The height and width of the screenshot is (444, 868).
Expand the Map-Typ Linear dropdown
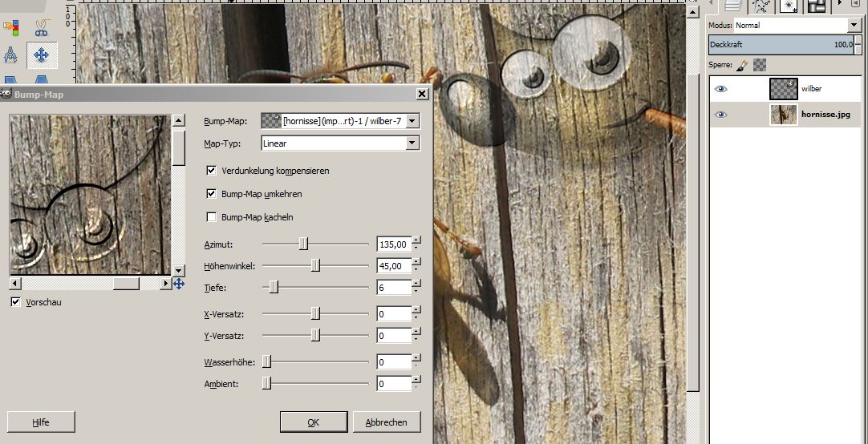pos(340,143)
